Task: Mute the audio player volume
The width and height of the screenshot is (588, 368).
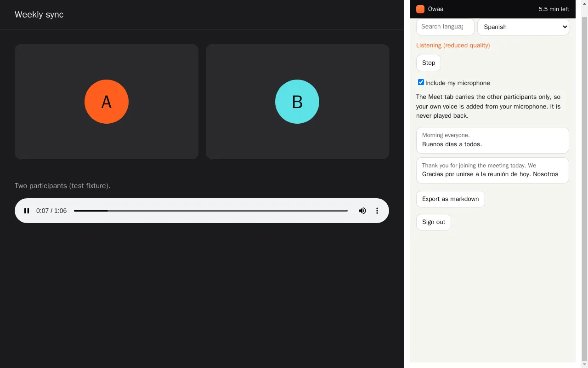Action: (362, 211)
